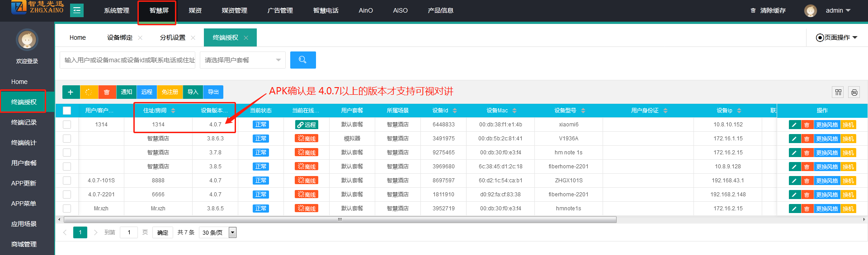Screen dimensions: 868x255
Task: Open the column filter grid icon
Action: [838, 93]
